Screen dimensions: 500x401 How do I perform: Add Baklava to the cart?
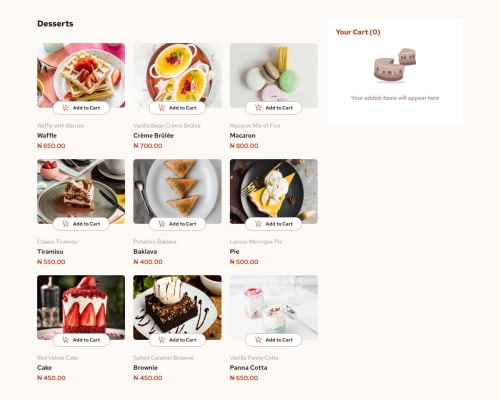point(177,224)
